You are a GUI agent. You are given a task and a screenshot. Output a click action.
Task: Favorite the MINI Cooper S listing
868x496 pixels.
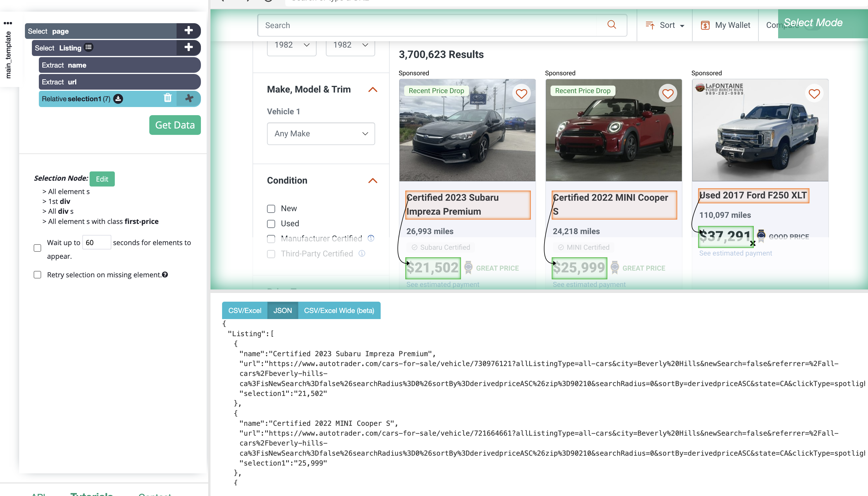coord(668,93)
